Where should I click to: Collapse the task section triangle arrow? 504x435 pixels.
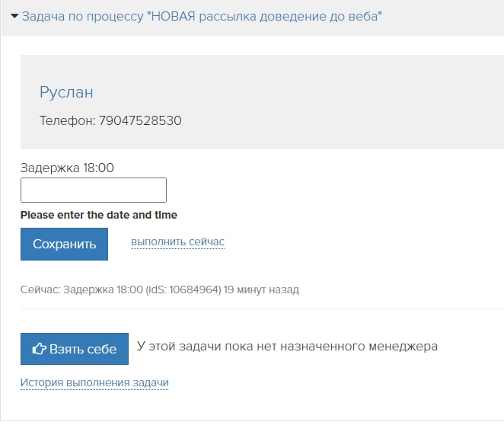pyautogui.click(x=14, y=16)
